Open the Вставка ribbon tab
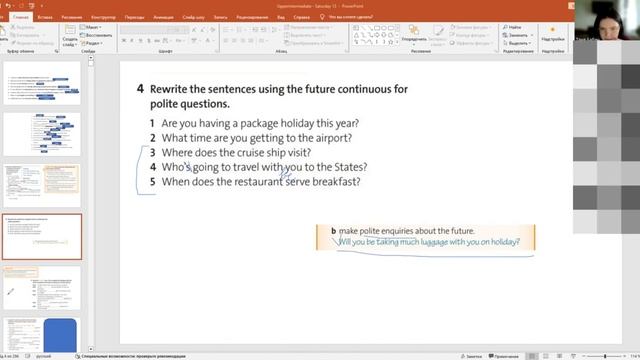 click(45, 17)
